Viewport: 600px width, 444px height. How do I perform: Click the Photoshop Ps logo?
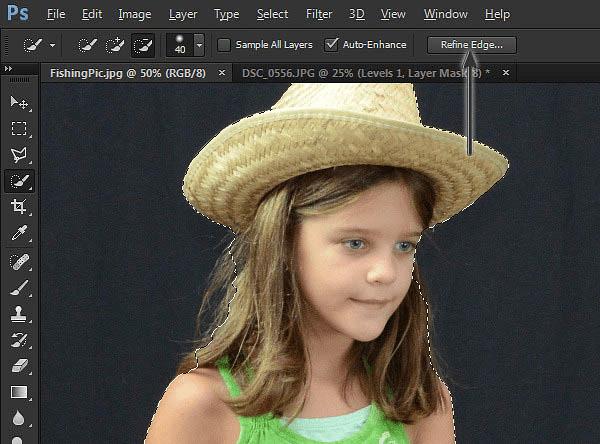[18, 12]
